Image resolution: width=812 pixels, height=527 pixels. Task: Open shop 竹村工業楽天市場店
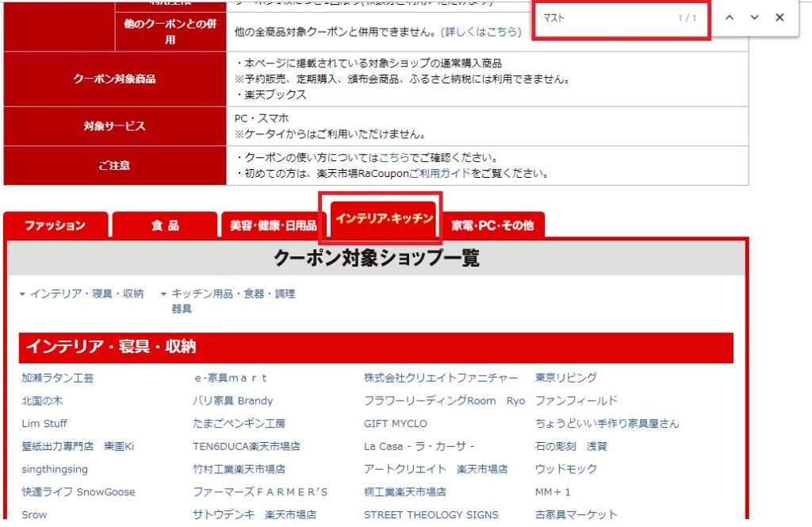point(239,469)
